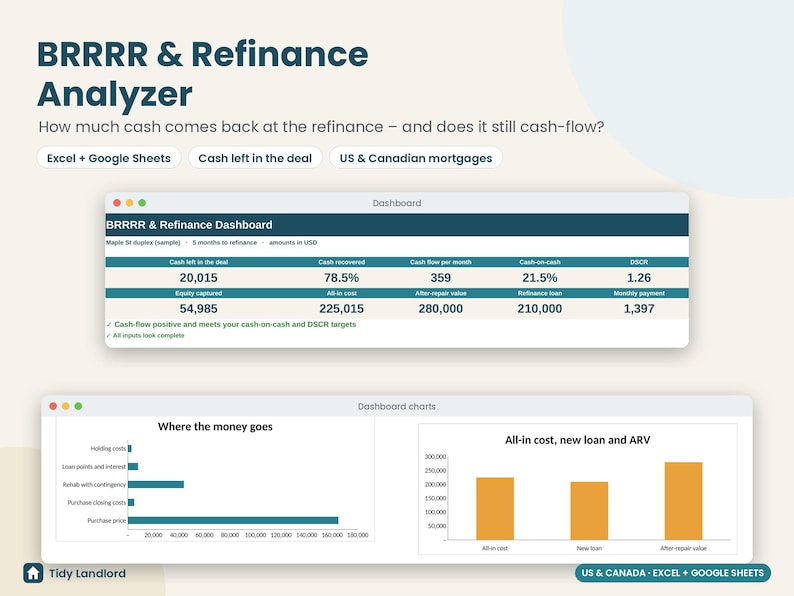Click the cash-flow positive status message
Image resolution: width=794 pixels, height=596 pixels.
(x=231, y=324)
